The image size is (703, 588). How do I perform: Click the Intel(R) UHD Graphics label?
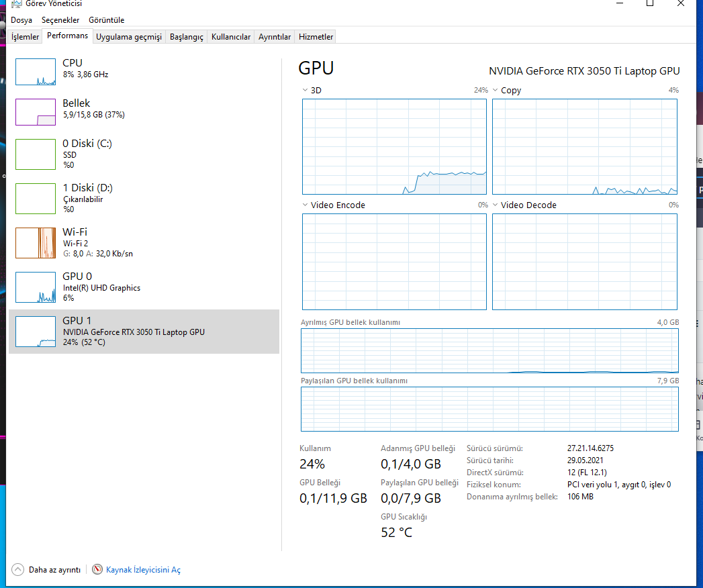(x=101, y=288)
